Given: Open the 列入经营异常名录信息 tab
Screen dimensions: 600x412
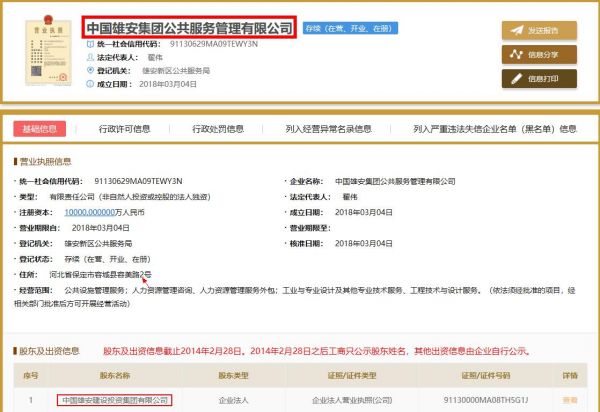Looking at the screenshot, I should coord(328,129).
